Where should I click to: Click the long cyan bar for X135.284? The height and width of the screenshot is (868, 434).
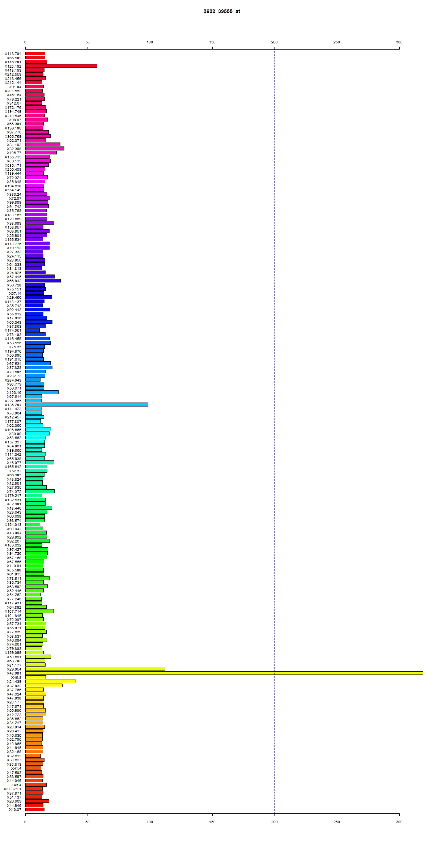tap(87, 404)
